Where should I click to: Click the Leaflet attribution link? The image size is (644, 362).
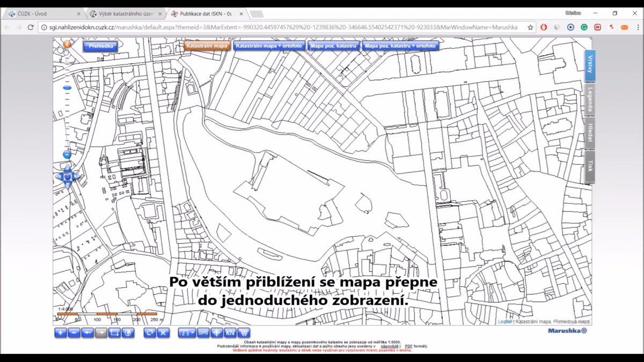point(504,322)
